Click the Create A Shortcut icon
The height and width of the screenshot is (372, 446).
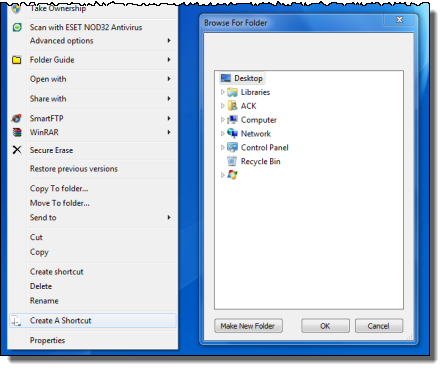tap(16, 321)
